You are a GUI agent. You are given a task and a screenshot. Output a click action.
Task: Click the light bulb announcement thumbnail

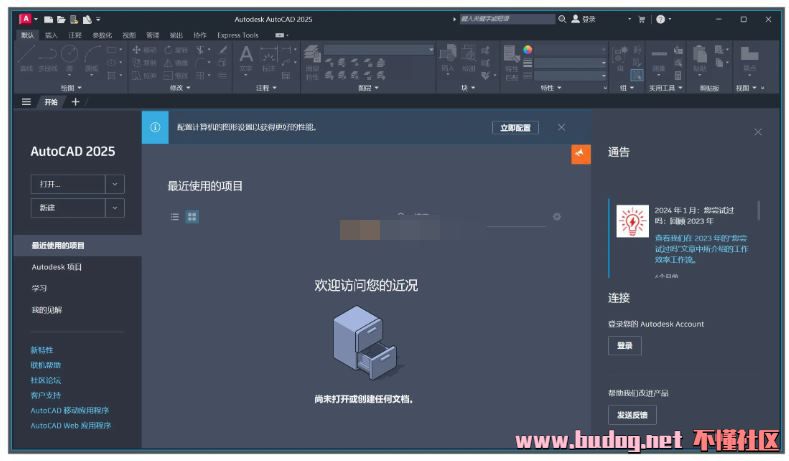(x=633, y=221)
